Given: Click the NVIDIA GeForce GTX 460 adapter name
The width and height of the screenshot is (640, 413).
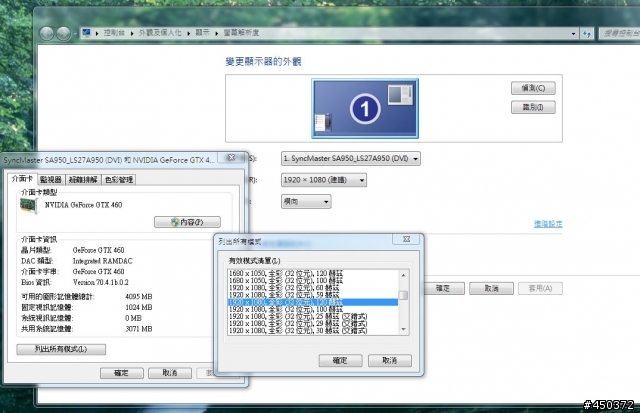Looking at the screenshot, I should coord(83,205).
